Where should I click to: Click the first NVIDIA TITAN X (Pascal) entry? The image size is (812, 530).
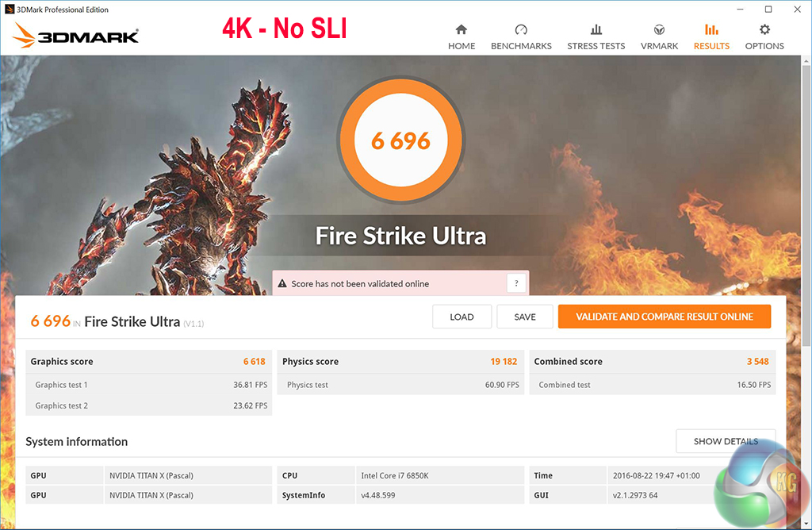pos(151,475)
